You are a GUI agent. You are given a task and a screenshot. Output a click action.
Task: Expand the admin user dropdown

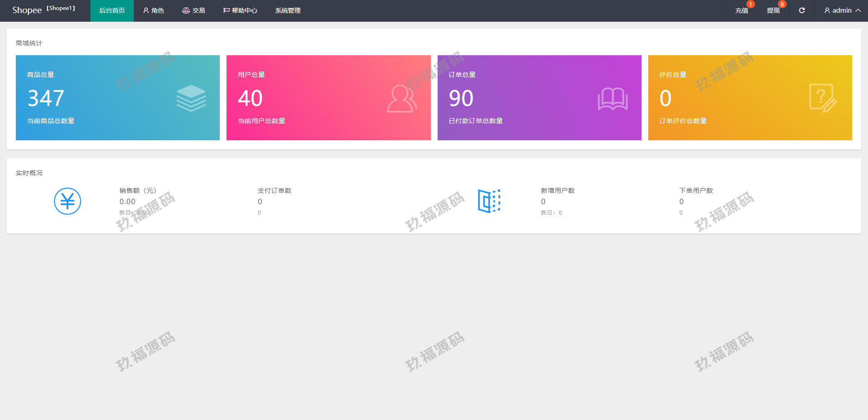tap(842, 10)
